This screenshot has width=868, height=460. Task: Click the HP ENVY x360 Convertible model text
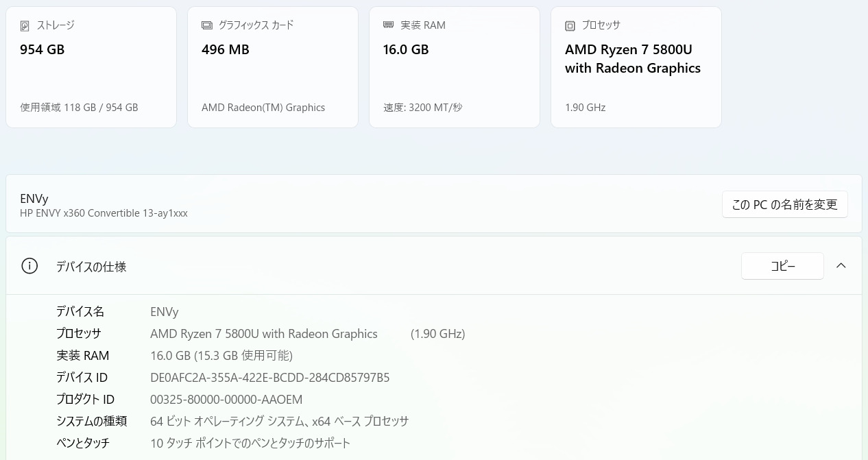click(104, 213)
